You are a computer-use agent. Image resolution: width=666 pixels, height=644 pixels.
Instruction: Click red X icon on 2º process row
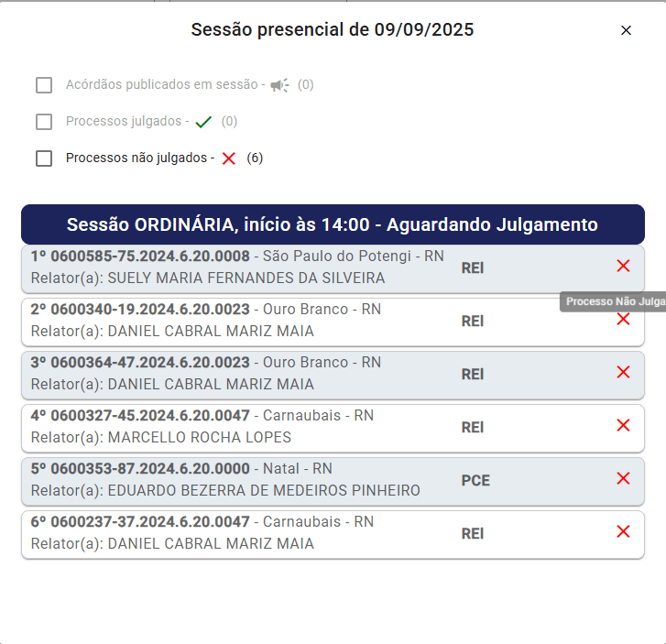pos(623,319)
